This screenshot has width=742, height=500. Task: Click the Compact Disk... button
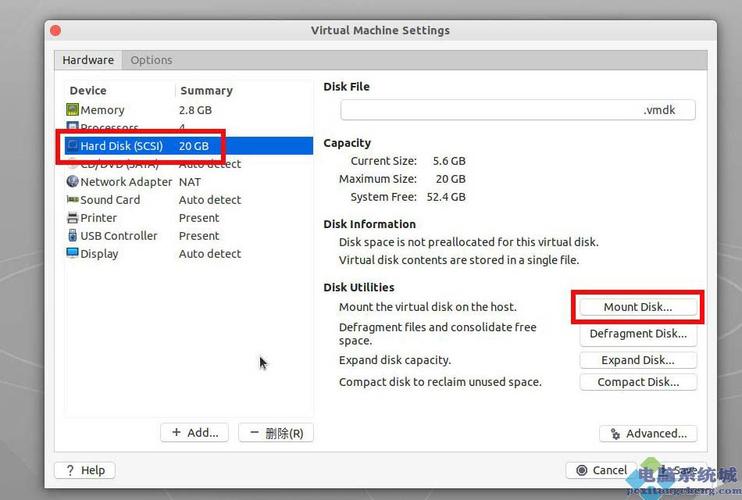click(638, 382)
